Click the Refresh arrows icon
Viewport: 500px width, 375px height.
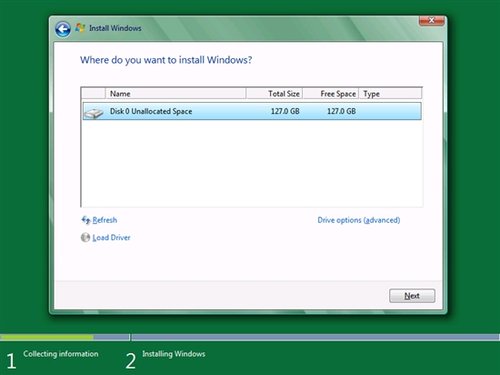tap(86, 220)
